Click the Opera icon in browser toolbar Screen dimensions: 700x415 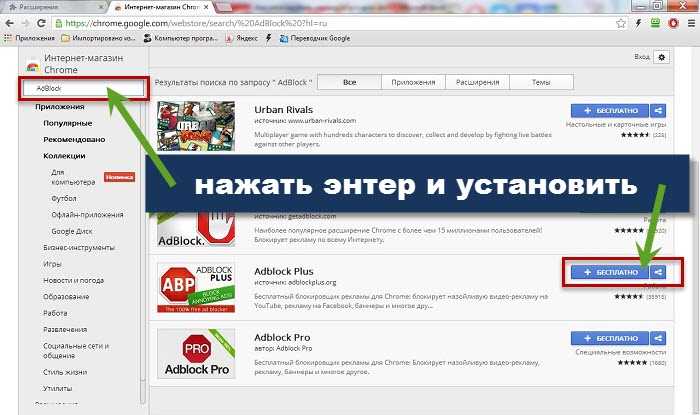(663, 21)
